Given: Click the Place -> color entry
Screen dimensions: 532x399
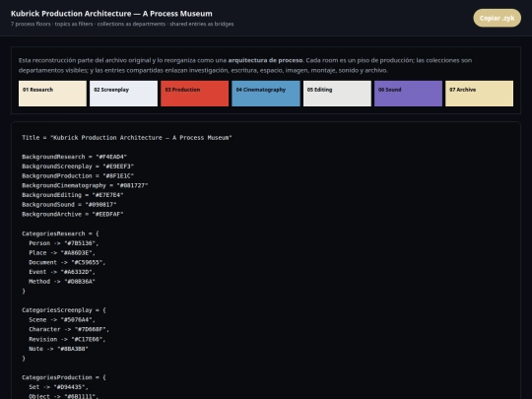Looking at the screenshot, I should click(62, 253).
